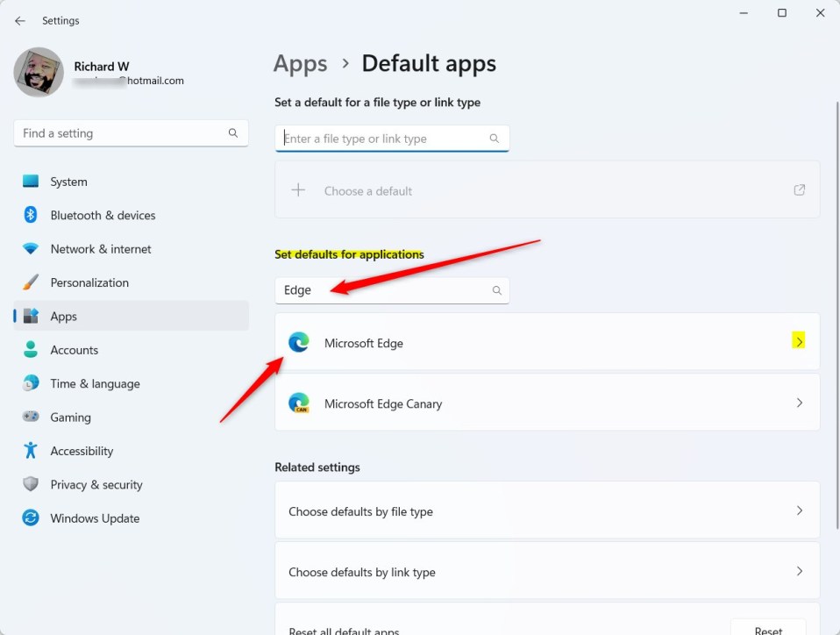Open Choose defaults by file type
The image size is (840, 635).
point(547,510)
